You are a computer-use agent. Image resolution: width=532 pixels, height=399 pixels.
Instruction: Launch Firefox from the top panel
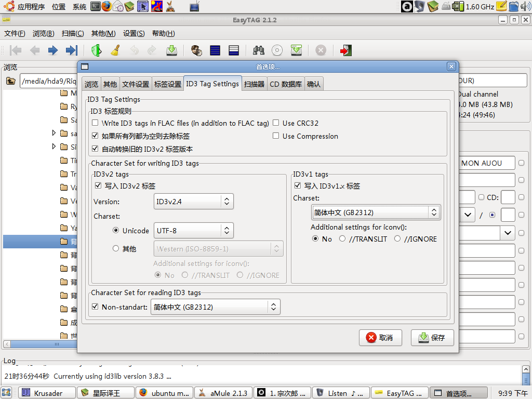[107, 6]
